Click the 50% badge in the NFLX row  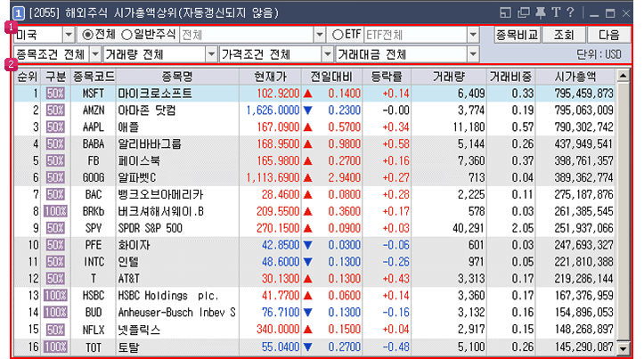tap(55, 330)
